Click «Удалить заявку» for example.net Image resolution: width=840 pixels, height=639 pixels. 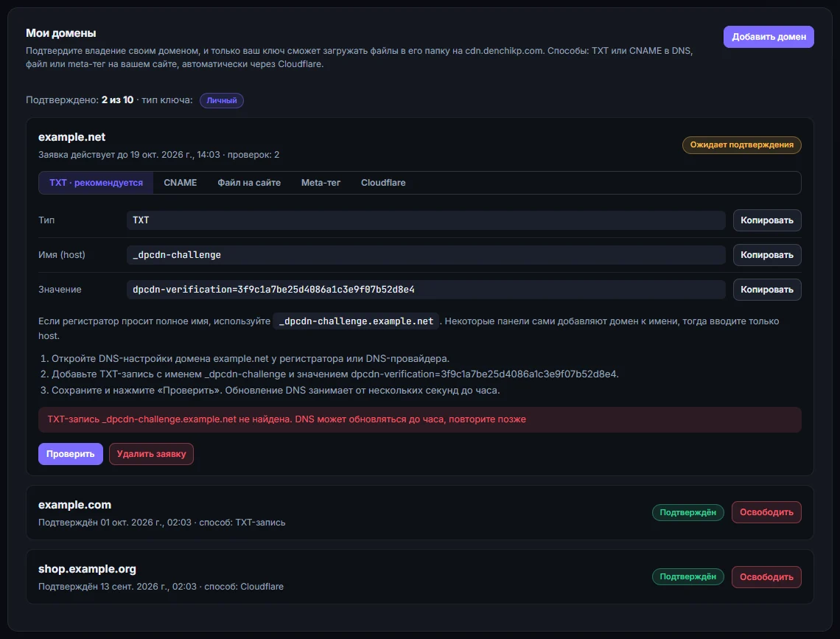pos(151,454)
